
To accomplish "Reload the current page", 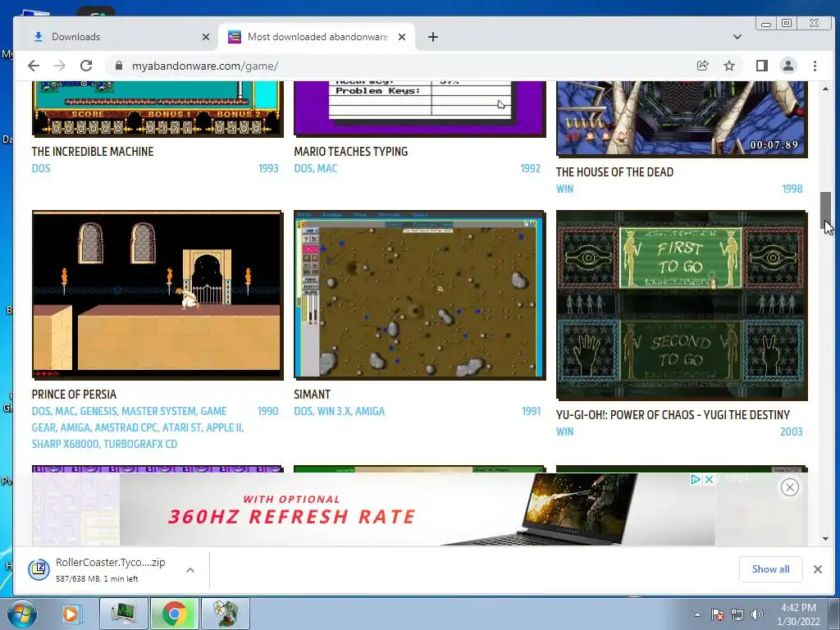I will [x=85, y=66].
